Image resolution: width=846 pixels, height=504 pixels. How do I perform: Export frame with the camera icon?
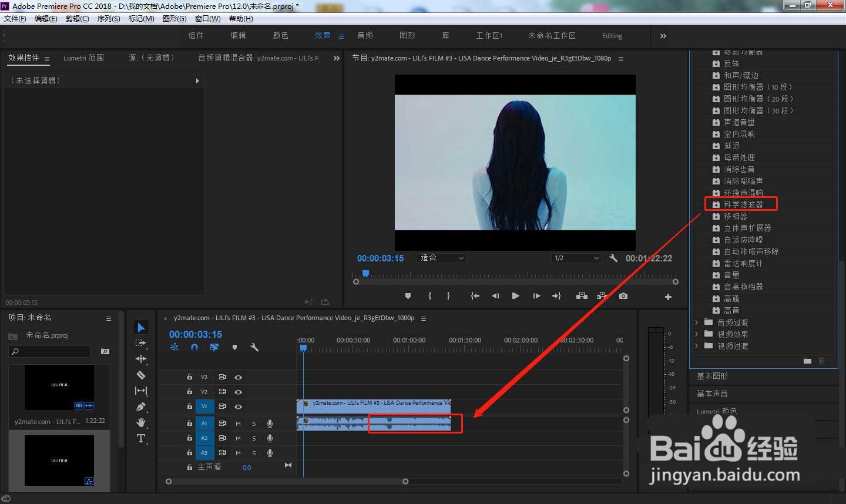coord(623,296)
